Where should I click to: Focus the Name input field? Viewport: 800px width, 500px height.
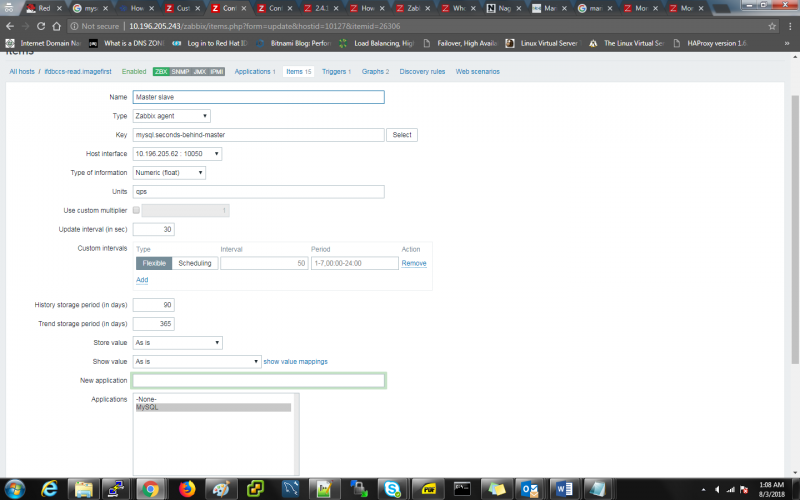coord(258,97)
